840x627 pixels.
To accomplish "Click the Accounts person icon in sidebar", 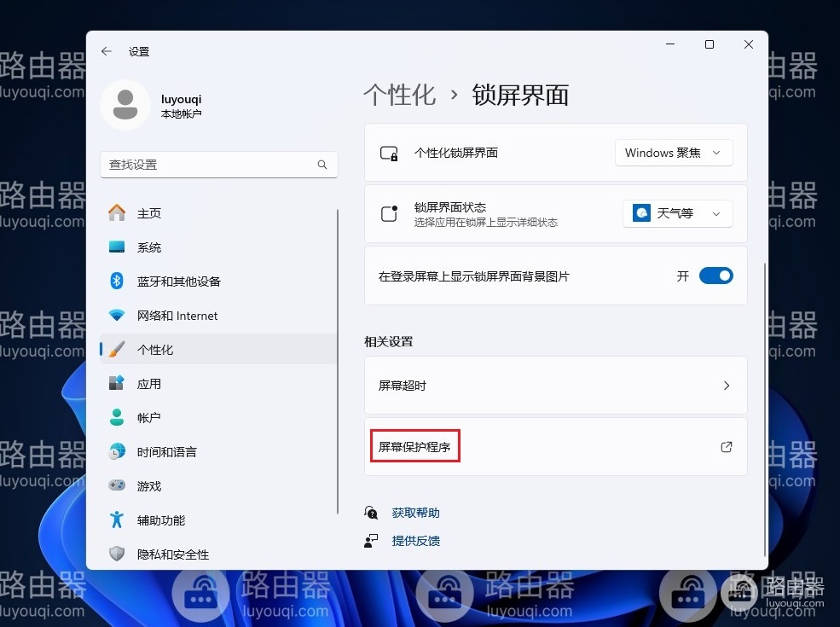I will 117,417.
